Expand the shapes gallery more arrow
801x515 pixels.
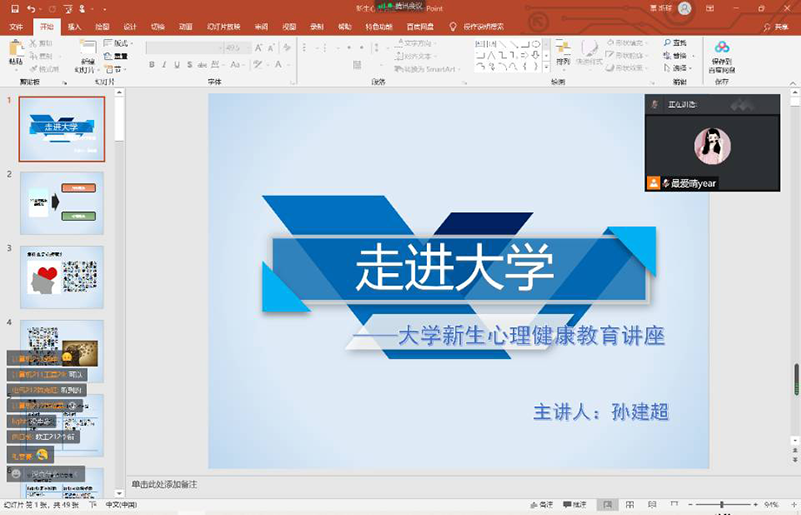pyautogui.click(x=546, y=67)
